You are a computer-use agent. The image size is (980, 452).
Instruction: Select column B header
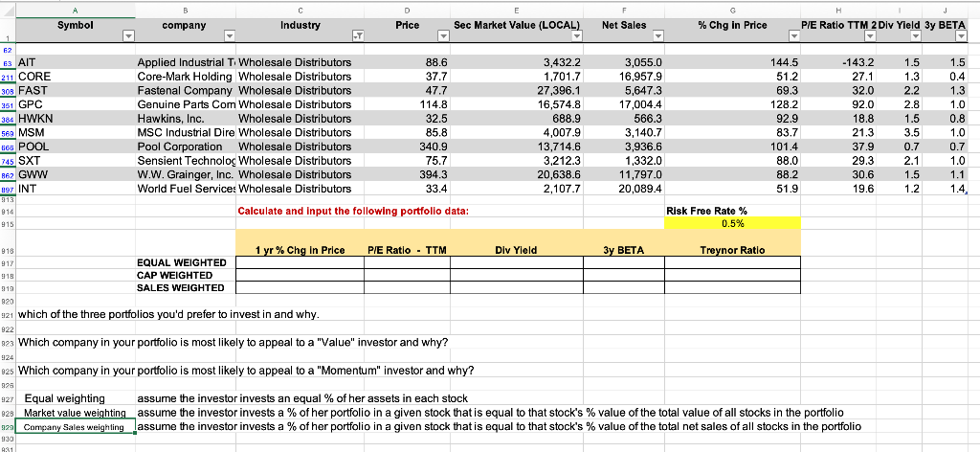click(x=186, y=11)
